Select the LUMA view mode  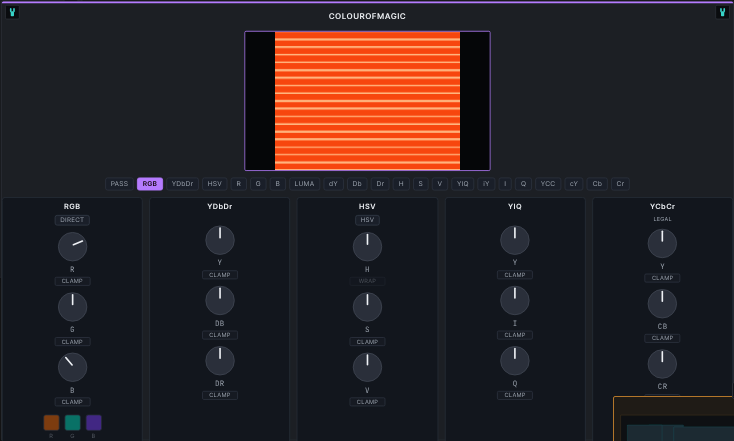pos(304,184)
